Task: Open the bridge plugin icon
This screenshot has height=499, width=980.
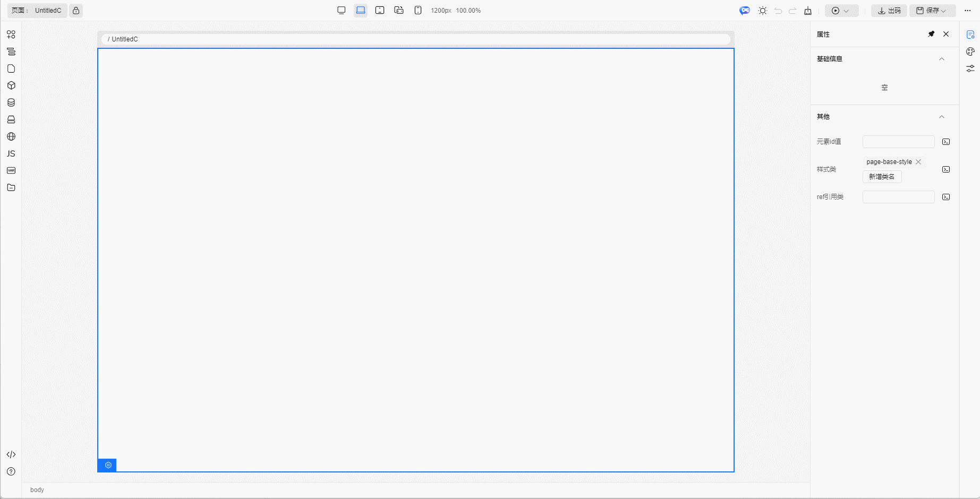Action: click(11, 119)
